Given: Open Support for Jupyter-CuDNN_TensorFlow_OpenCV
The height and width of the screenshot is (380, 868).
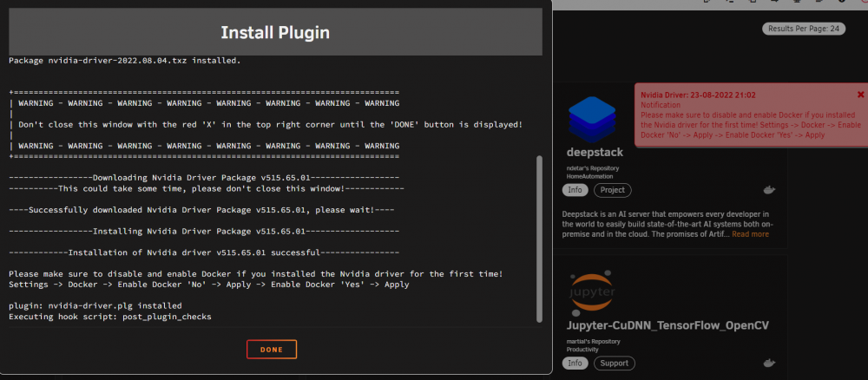Looking at the screenshot, I should coord(615,364).
